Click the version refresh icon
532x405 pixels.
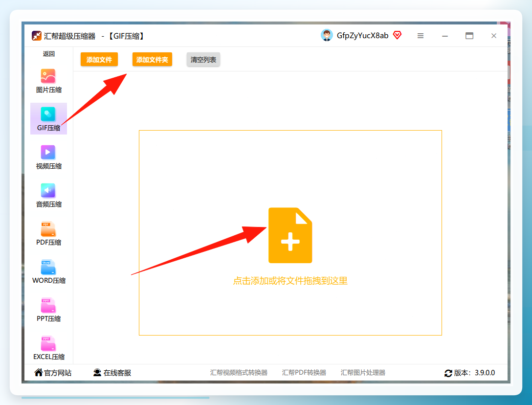(x=448, y=373)
